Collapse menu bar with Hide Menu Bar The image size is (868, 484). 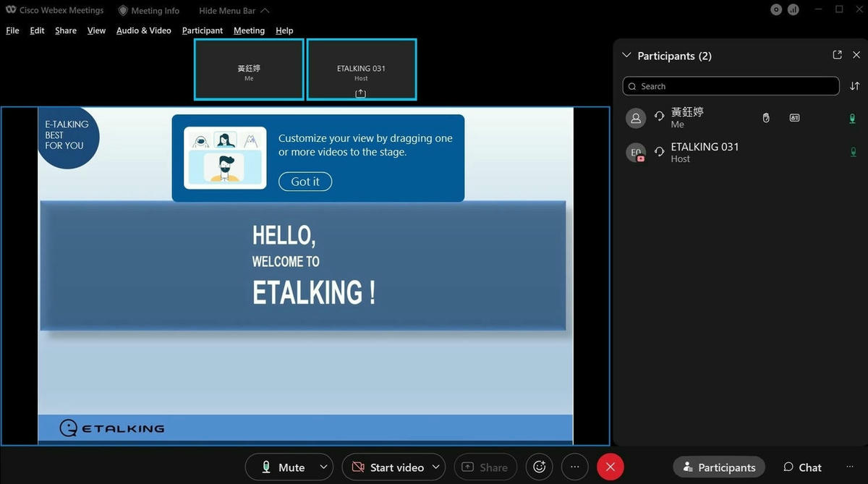234,11
